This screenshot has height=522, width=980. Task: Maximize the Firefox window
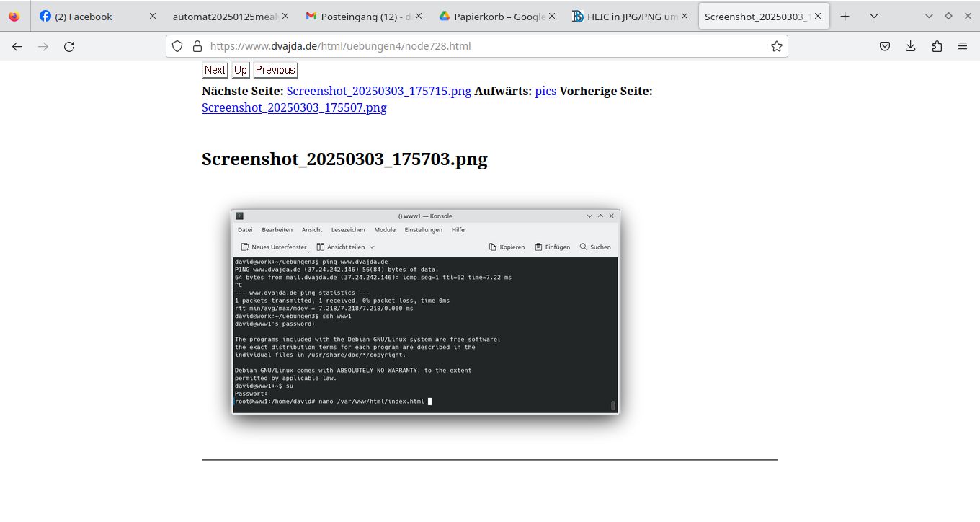tap(948, 16)
